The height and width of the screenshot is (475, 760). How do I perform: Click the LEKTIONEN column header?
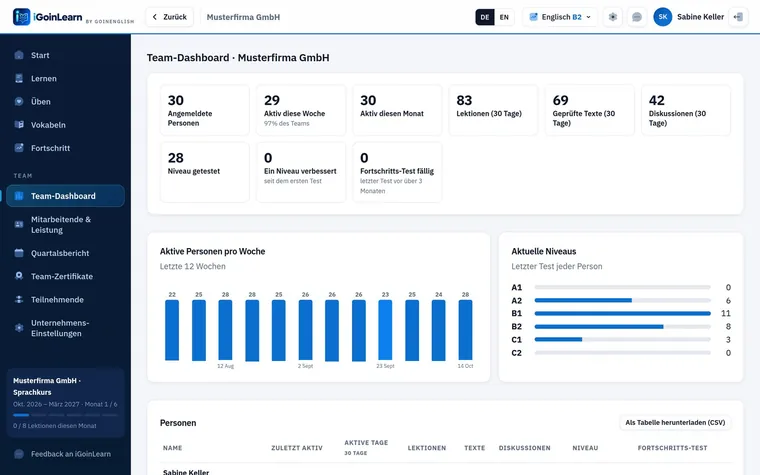click(427, 448)
